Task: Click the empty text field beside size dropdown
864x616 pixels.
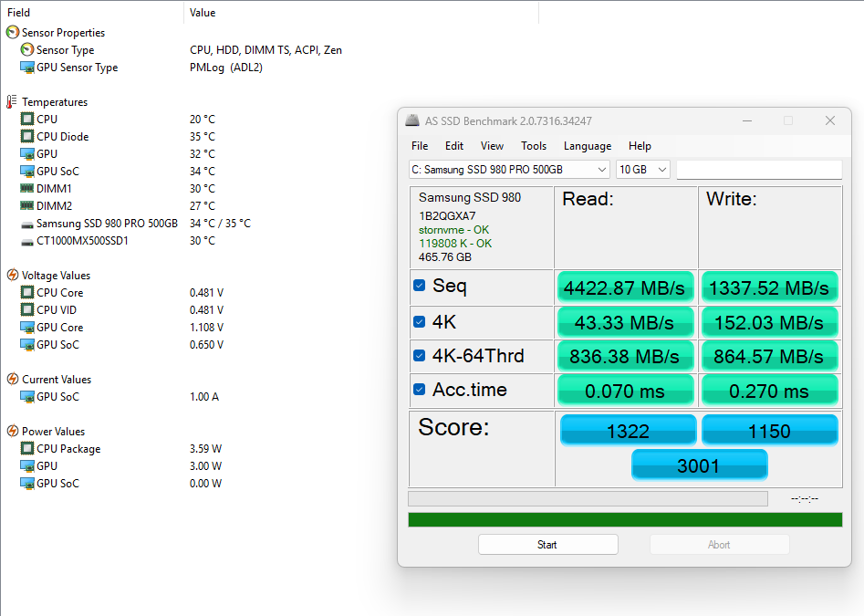Action: (x=759, y=170)
